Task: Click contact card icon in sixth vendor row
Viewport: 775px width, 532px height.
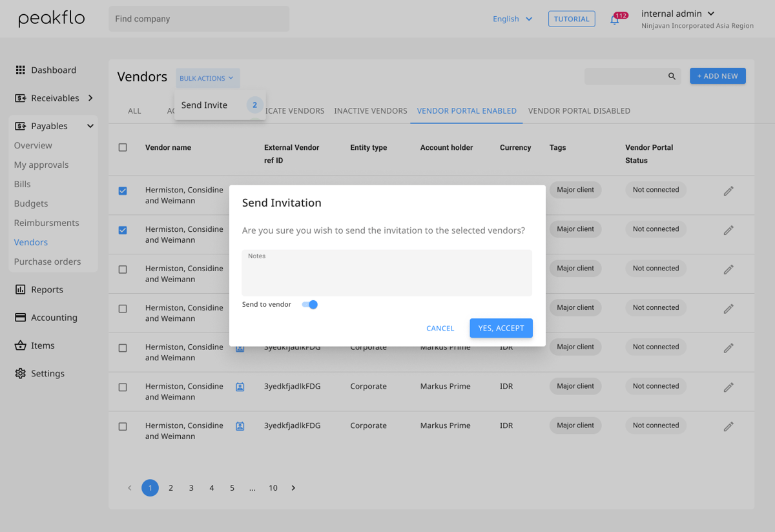Action: [x=240, y=387]
